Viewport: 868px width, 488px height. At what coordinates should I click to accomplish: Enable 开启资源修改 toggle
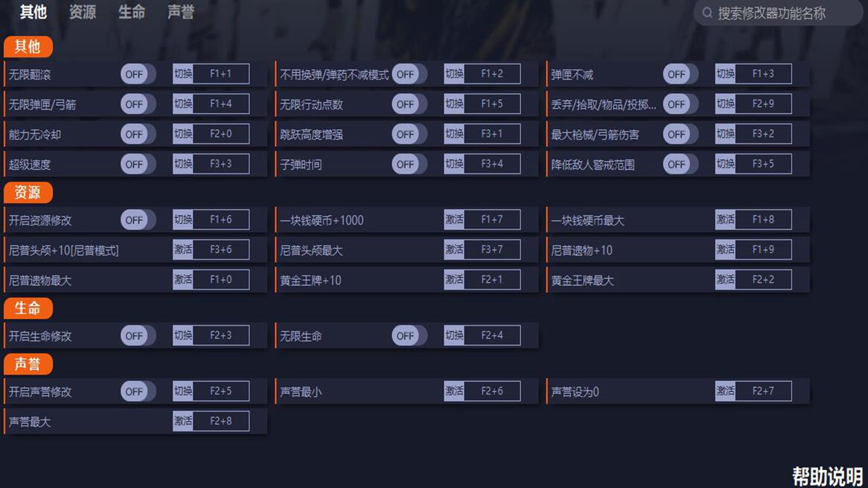pos(138,220)
